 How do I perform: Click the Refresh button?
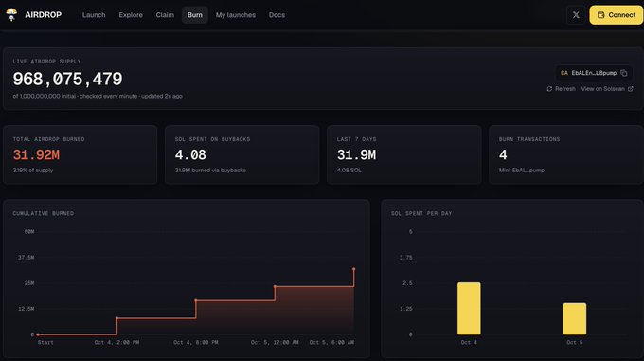(561, 89)
